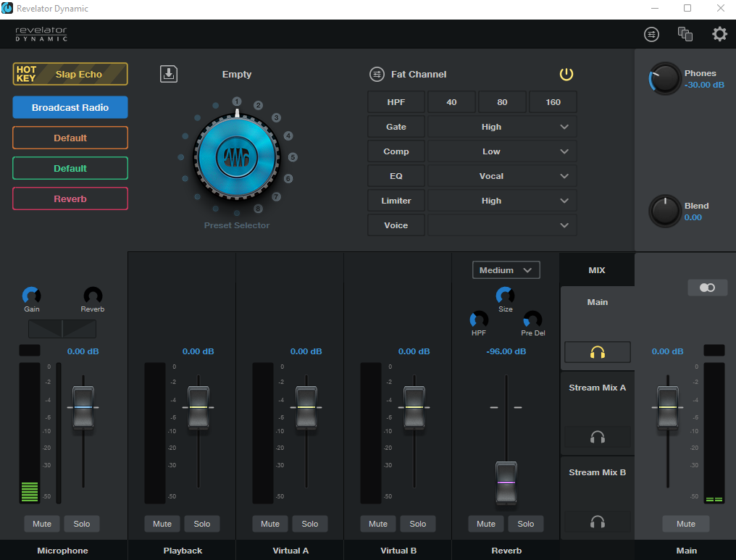Viewport: 736px width, 560px height.
Task: Click the PreSonus logo on preset dial
Action: 237,158
